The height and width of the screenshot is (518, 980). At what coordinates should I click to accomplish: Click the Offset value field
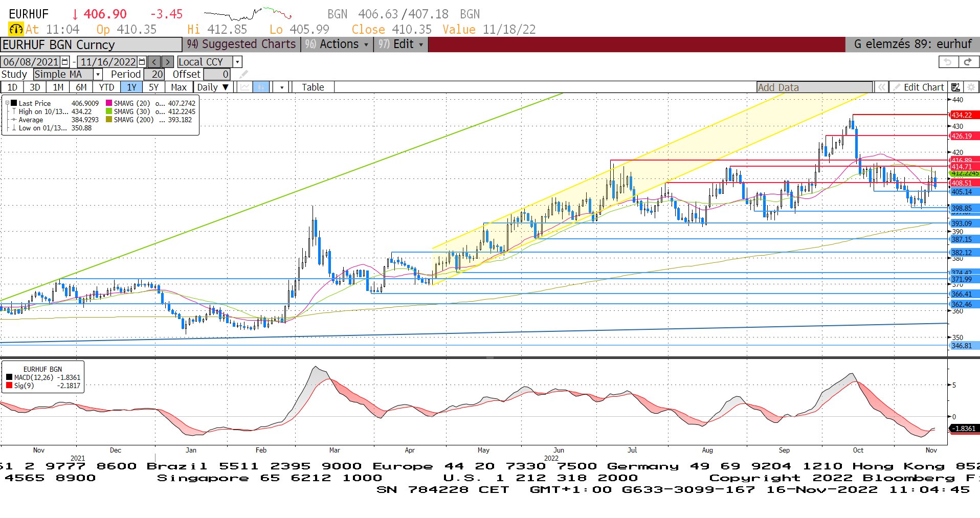tap(217, 75)
